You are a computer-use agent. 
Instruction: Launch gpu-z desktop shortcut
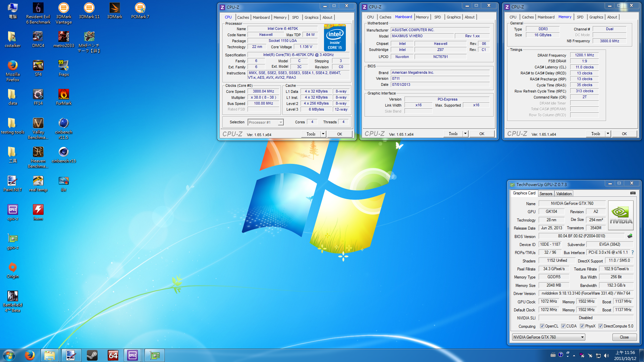coord(12,242)
